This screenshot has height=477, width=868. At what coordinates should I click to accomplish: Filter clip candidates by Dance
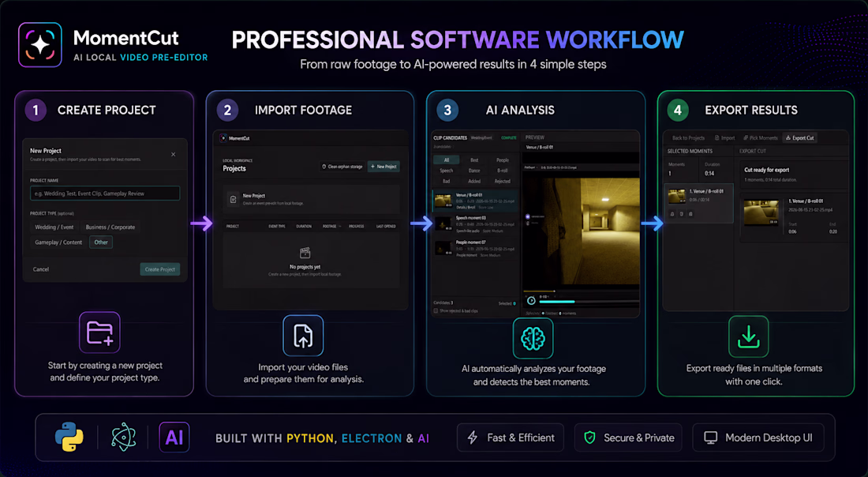point(474,171)
